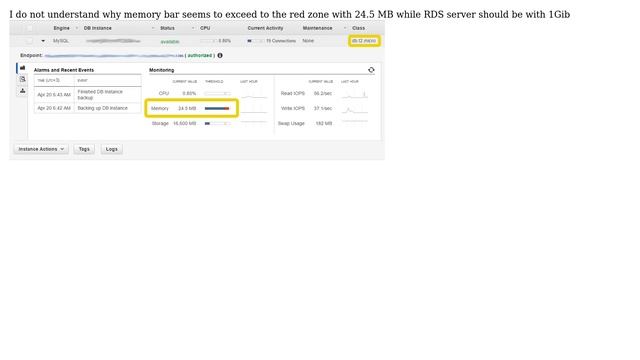The image size is (640, 360).
Task: Click the instance class value cell
Action: coord(364,41)
